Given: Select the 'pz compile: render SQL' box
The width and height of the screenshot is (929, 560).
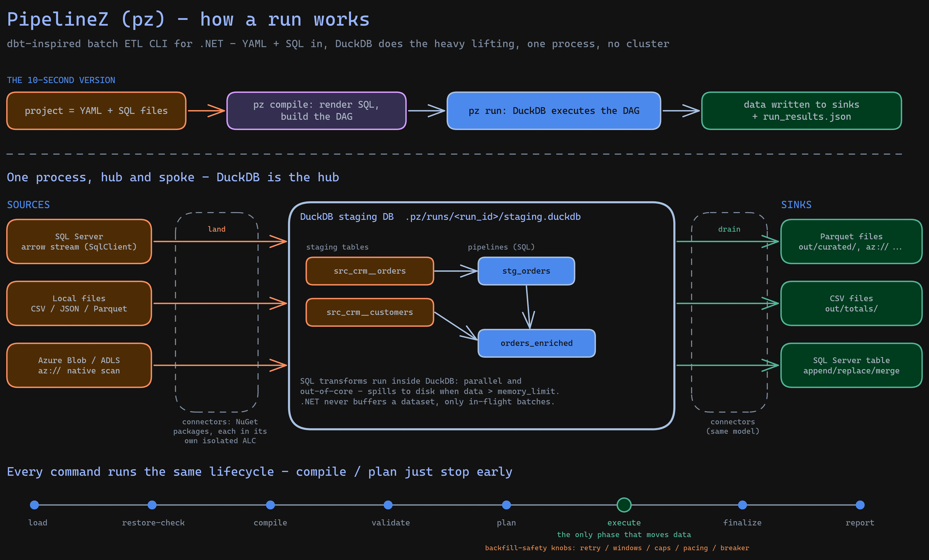Looking at the screenshot, I should [x=316, y=111].
